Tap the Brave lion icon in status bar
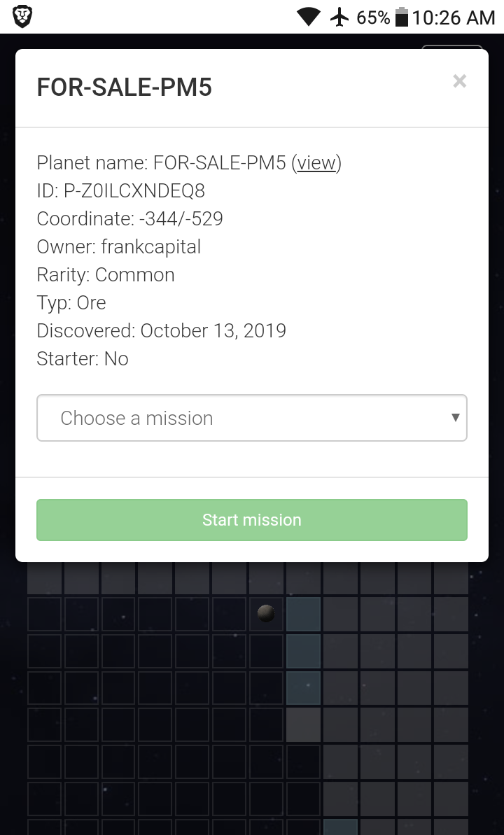The image size is (504, 835). pos(22,17)
